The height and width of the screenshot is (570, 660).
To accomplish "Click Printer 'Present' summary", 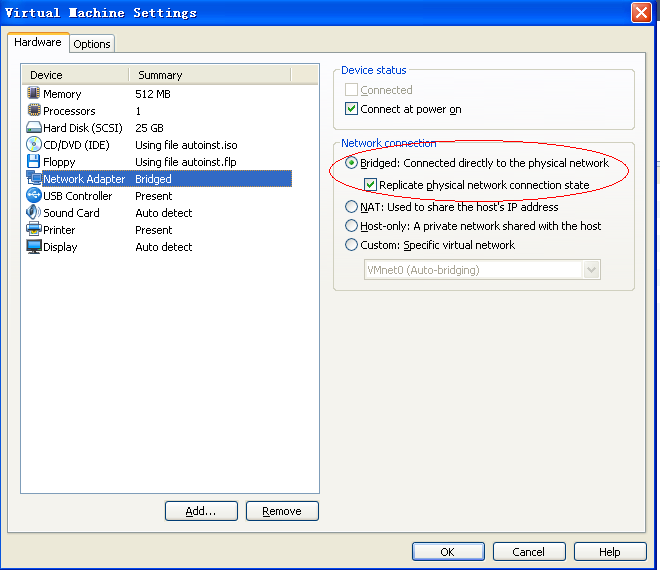I will 154,230.
